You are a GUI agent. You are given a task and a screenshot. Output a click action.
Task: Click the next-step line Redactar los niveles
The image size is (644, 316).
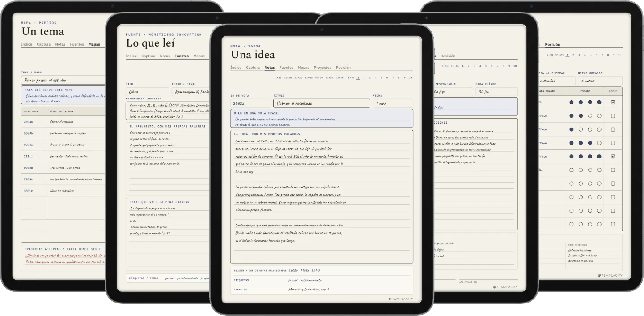point(578,251)
